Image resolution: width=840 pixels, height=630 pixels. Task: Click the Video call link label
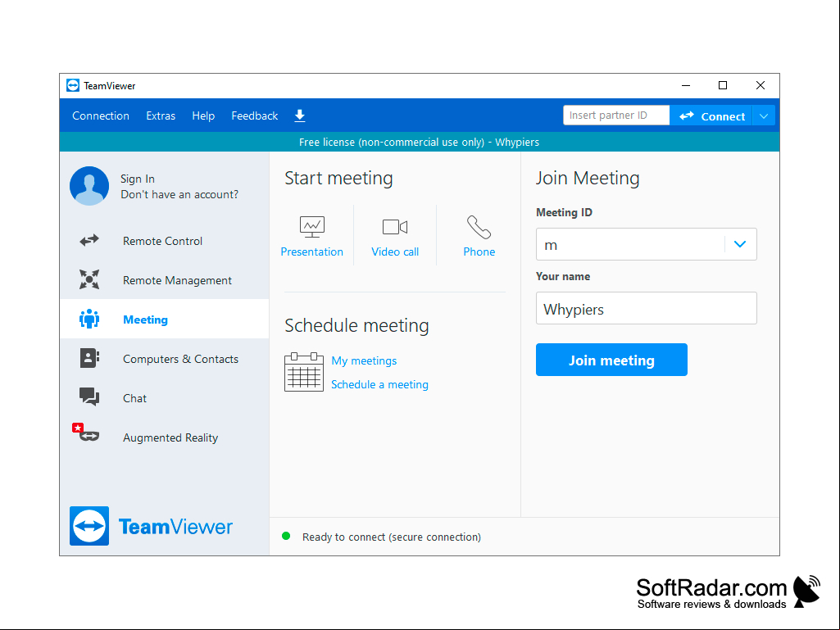tap(395, 252)
